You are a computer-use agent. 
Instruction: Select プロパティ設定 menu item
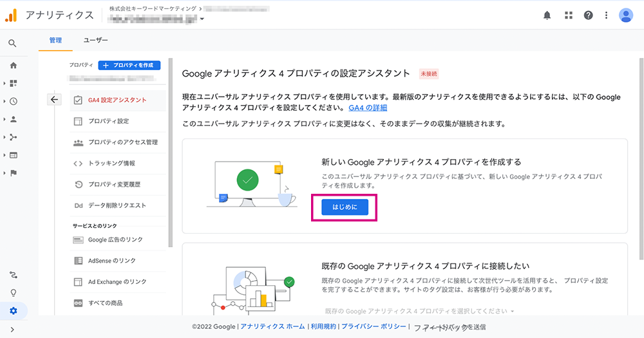[118, 122]
